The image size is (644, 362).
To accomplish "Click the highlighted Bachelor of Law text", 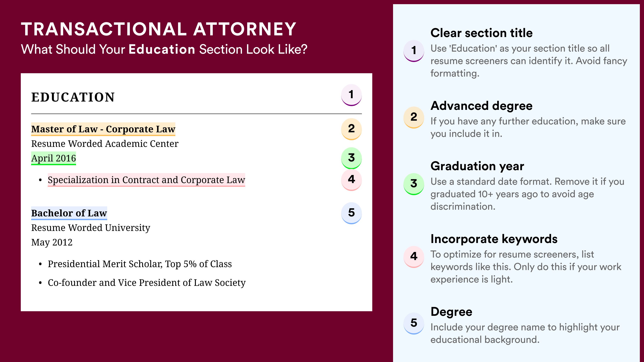I will coord(69,213).
